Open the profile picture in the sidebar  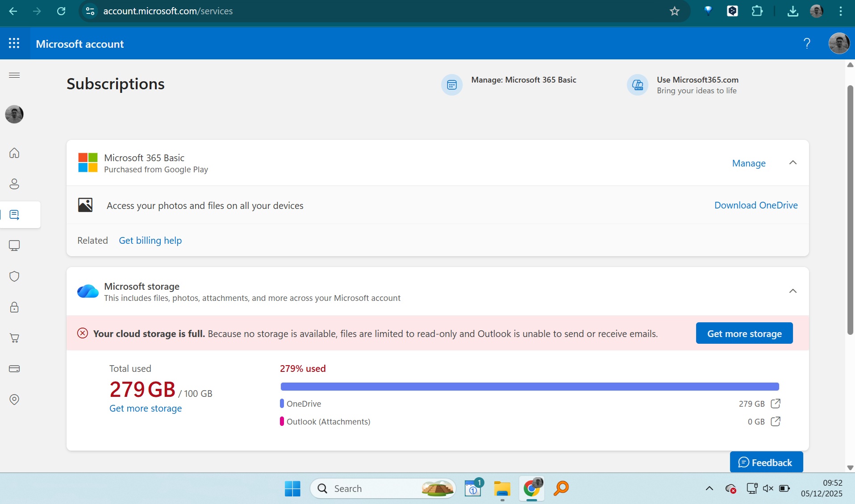click(x=14, y=114)
